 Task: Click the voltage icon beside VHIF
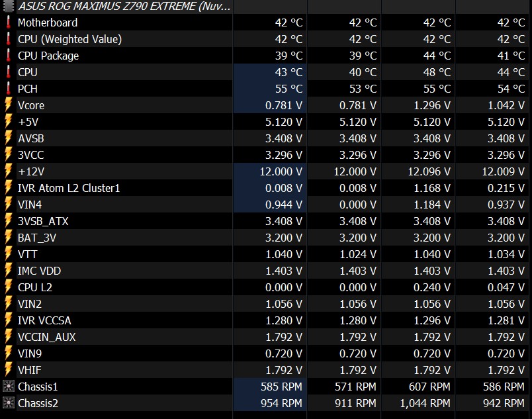[9, 370]
